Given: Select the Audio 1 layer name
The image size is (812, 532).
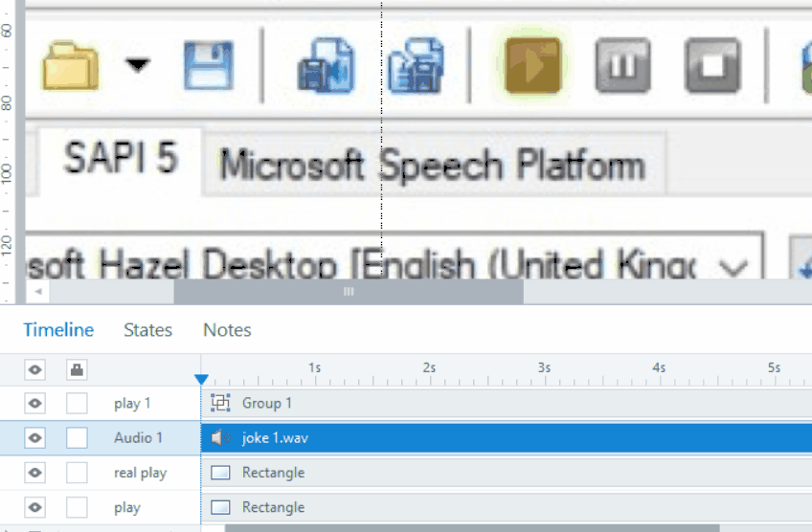Looking at the screenshot, I should pos(138,438).
